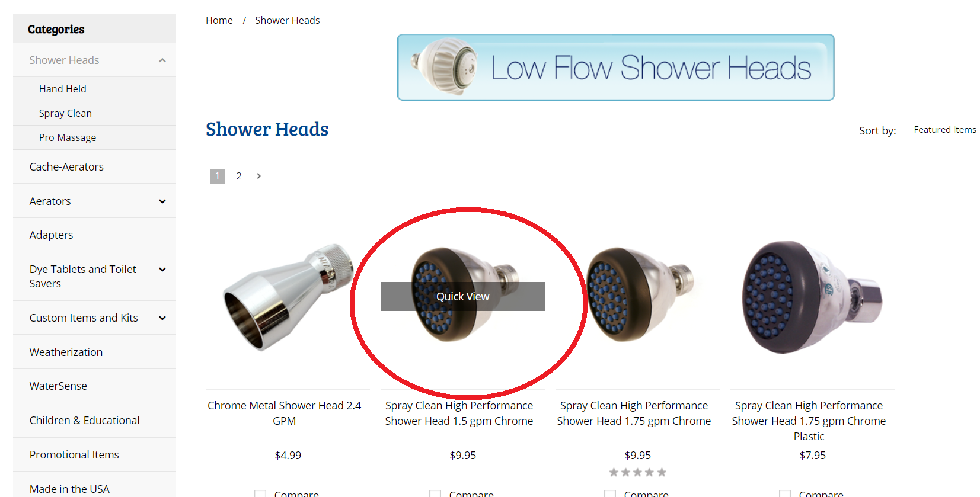The width and height of the screenshot is (980, 497).
Task: Tick Compare for Chrome Metal Shower Head
Action: [260, 494]
